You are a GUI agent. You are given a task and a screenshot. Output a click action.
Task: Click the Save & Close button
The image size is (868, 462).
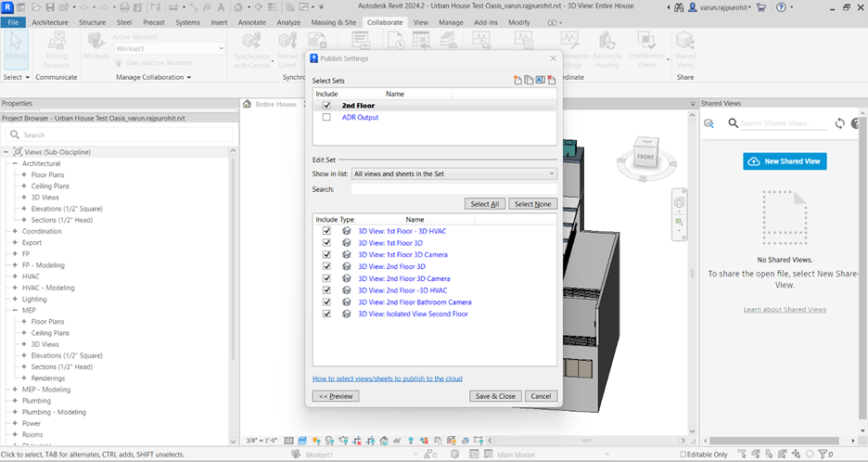point(495,396)
